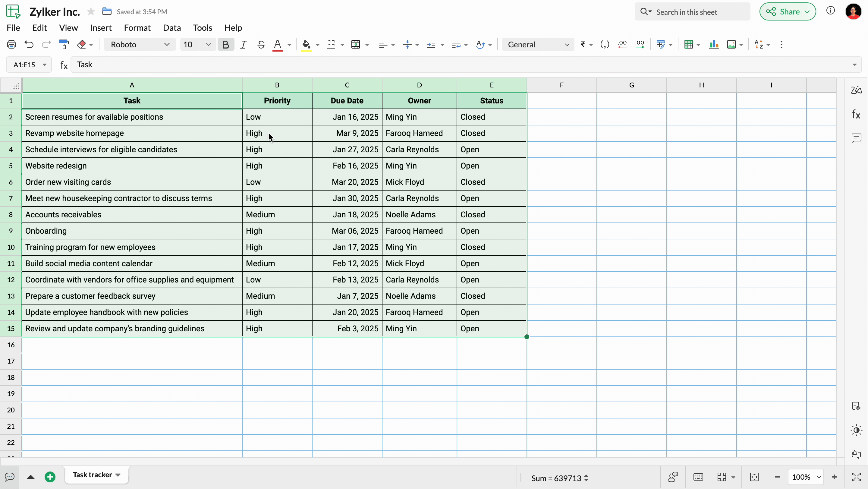Open the Roboto font family dropdown

point(140,45)
